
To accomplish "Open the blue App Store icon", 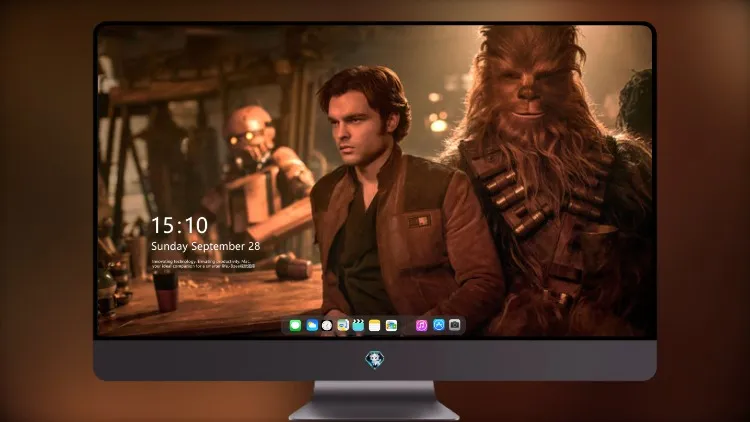I will (x=439, y=325).
